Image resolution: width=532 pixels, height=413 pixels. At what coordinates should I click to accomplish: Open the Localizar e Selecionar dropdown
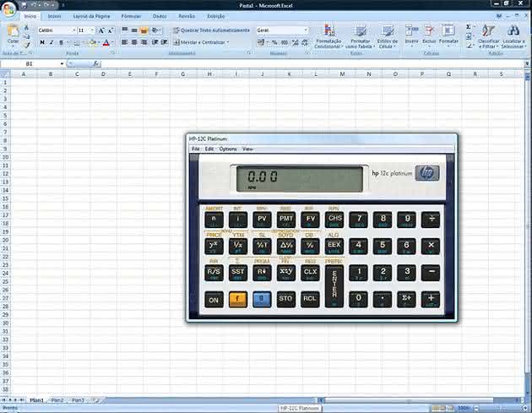point(513,36)
